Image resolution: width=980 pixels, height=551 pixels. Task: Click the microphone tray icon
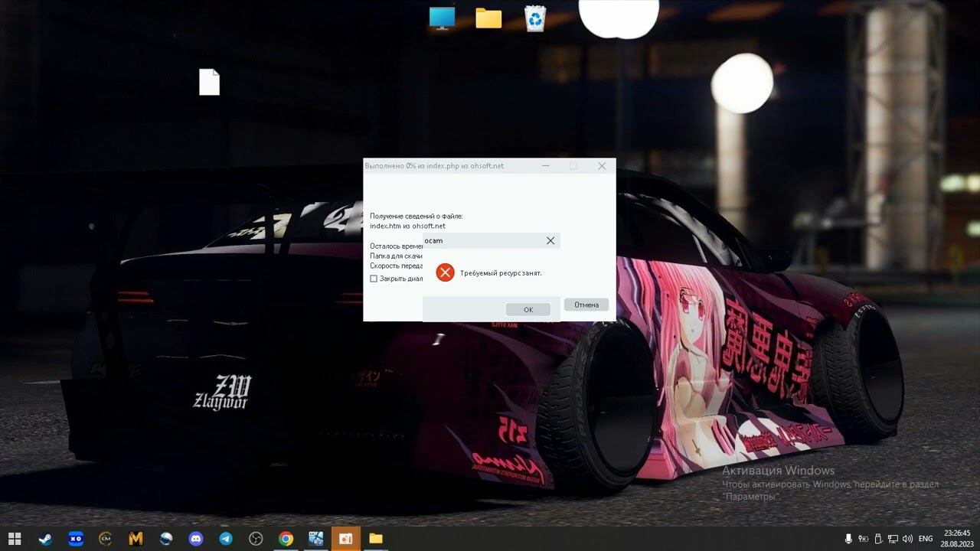tap(848, 539)
